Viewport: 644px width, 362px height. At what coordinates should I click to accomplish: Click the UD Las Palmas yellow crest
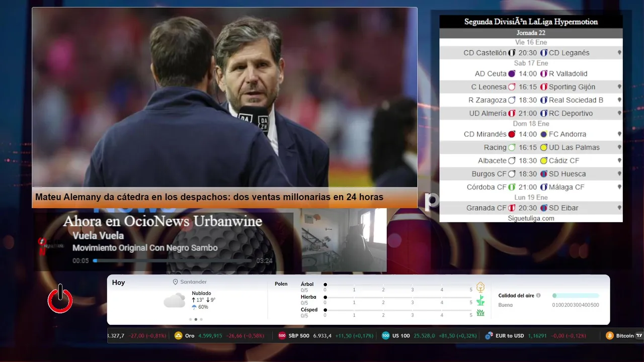pyautogui.click(x=543, y=147)
